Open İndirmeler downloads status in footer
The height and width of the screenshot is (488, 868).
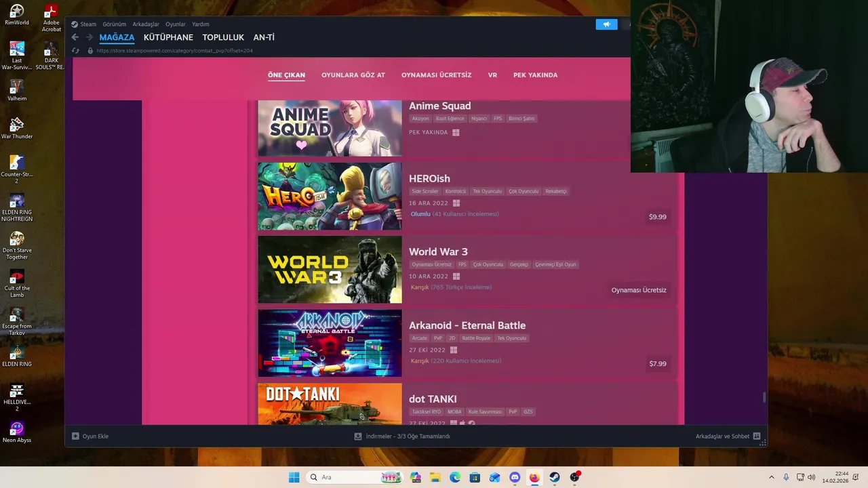402,436
